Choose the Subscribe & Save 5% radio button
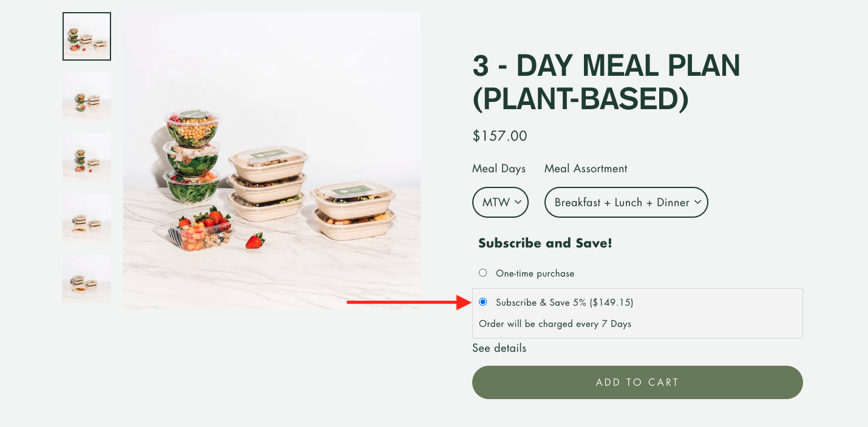This screenshot has height=427, width=868. pyautogui.click(x=483, y=302)
